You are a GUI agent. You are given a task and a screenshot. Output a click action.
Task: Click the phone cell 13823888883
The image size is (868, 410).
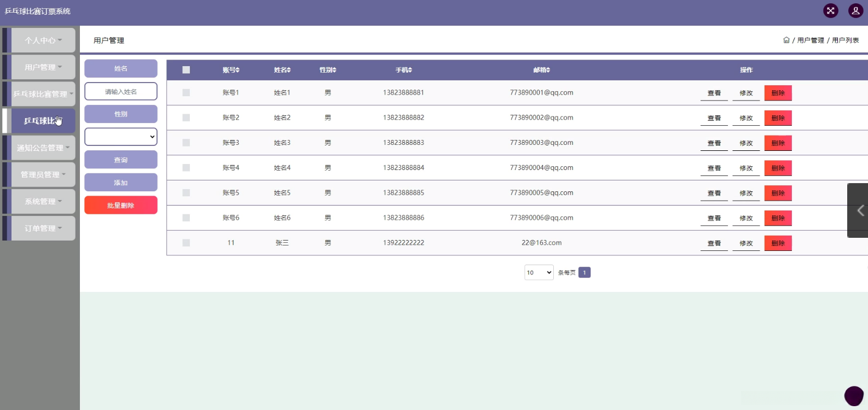pos(404,143)
